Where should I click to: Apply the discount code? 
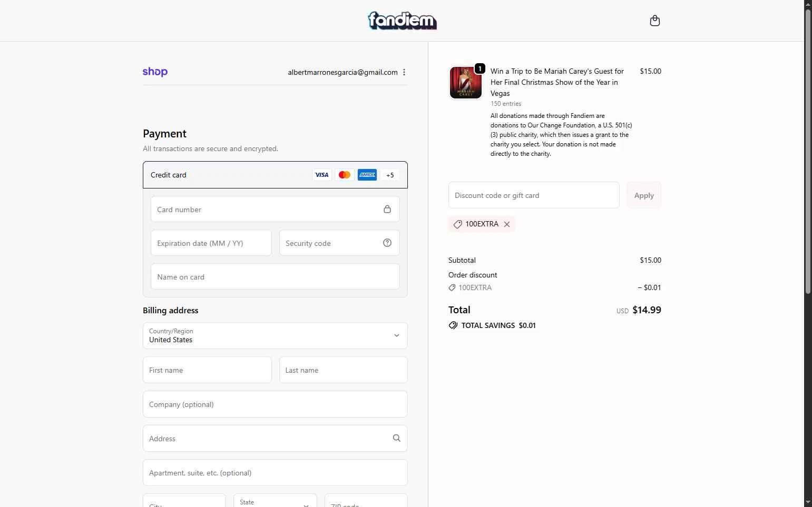pos(644,195)
